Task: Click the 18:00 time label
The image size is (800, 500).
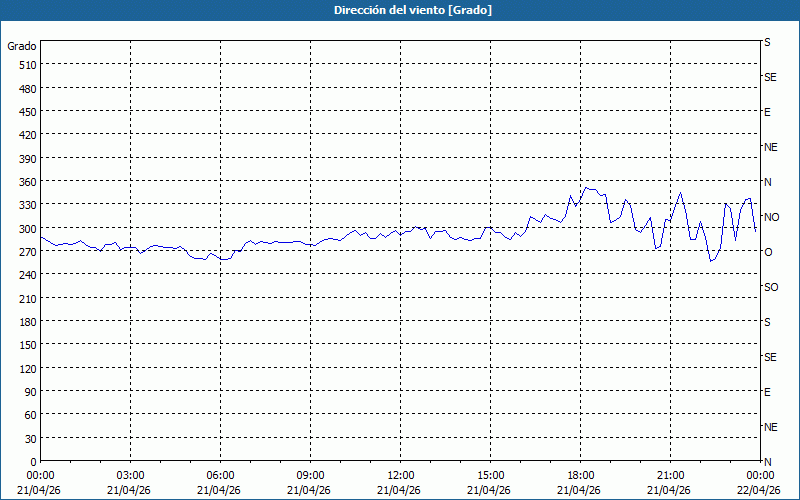Action: (581, 475)
